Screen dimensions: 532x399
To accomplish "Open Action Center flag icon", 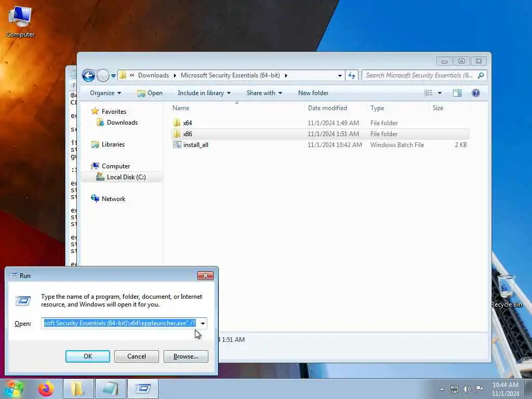I will point(479,389).
